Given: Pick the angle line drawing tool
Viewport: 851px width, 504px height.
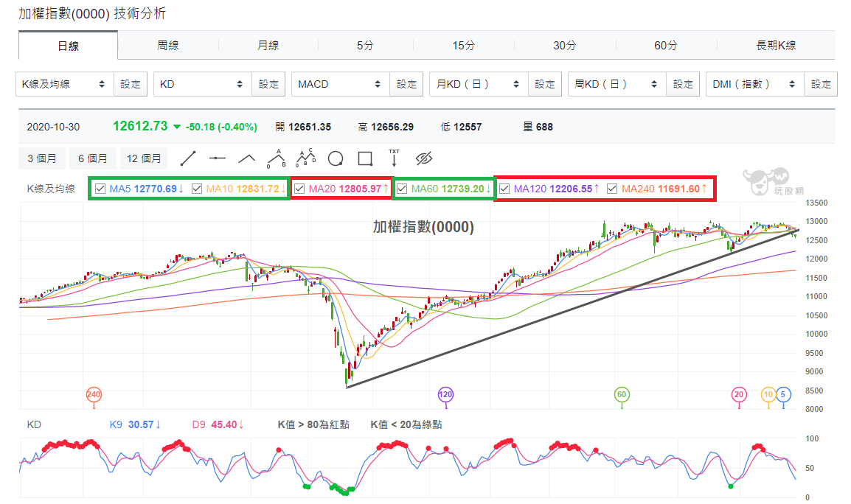Looking at the screenshot, I should tap(246, 158).
